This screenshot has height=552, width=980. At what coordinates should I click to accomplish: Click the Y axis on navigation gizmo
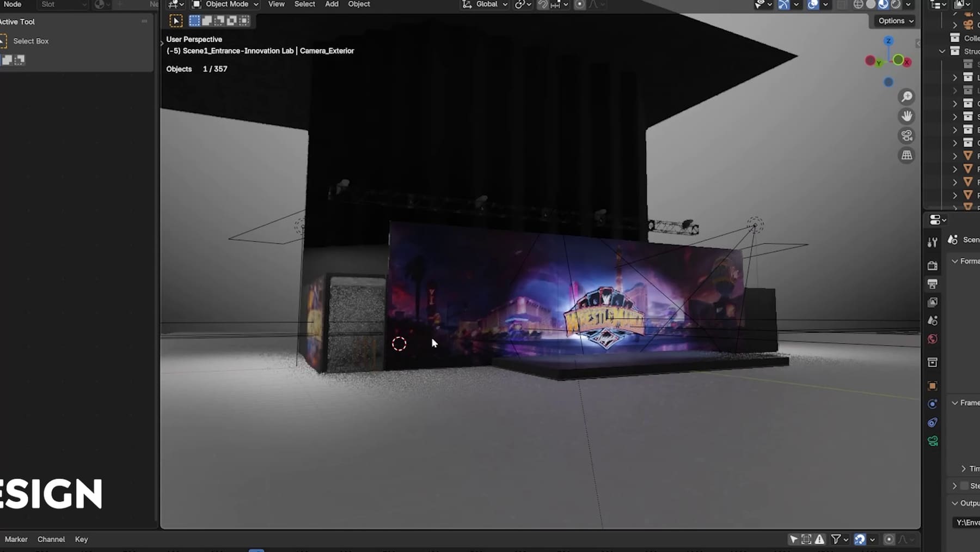[x=879, y=64]
